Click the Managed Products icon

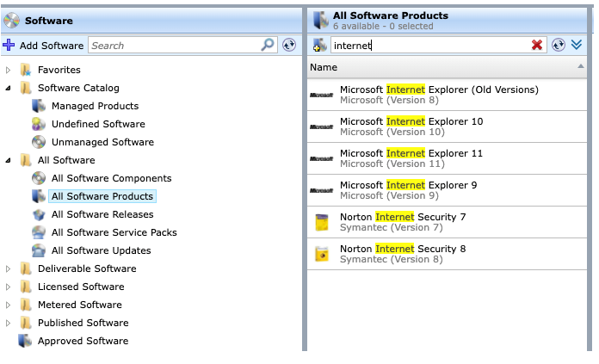pyautogui.click(x=39, y=106)
